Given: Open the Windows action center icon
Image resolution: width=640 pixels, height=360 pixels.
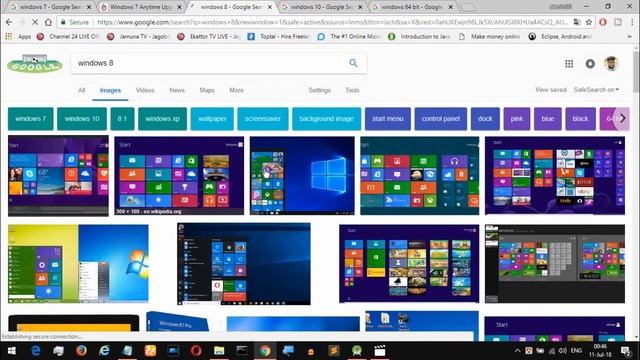Looking at the screenshot, I should coord(626,351).
